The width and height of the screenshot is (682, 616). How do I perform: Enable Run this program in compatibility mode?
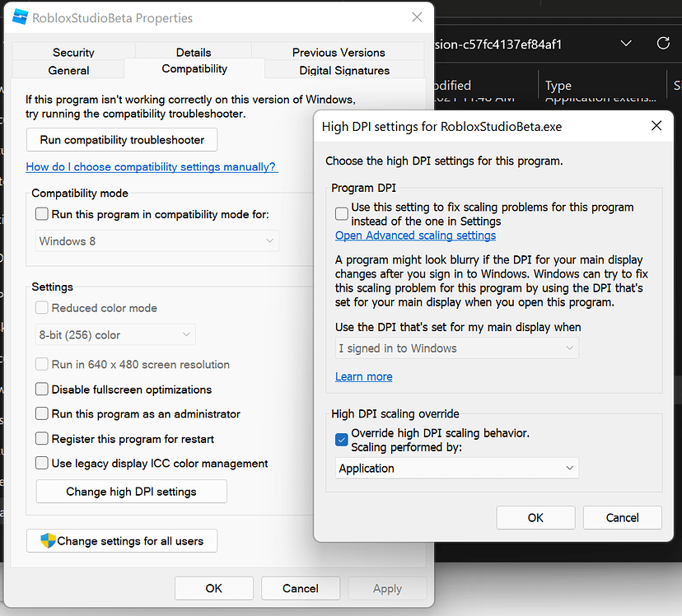pyautogui.click(x=41, y=213)
